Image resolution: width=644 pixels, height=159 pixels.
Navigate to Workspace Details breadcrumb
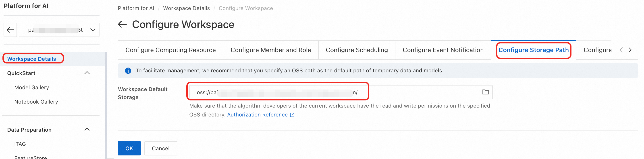186,8
